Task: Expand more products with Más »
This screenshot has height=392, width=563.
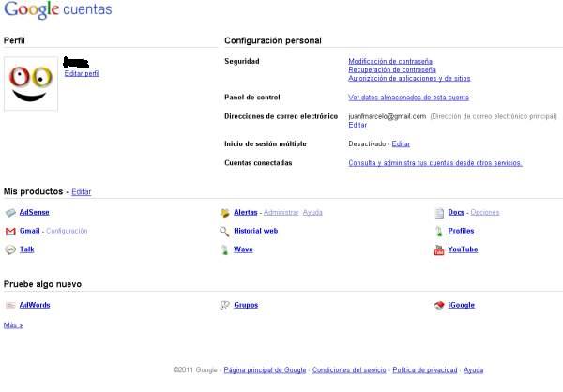Action: (13, 325)
